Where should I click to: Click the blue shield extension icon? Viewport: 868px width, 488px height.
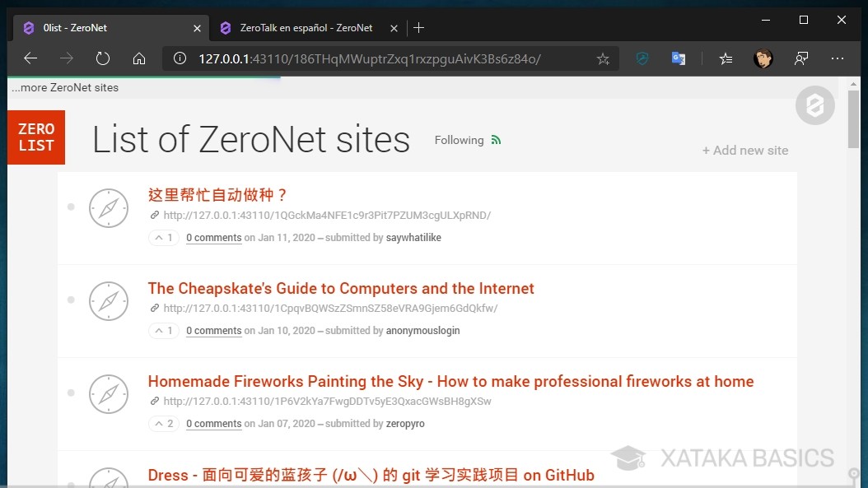pos(642,58)
